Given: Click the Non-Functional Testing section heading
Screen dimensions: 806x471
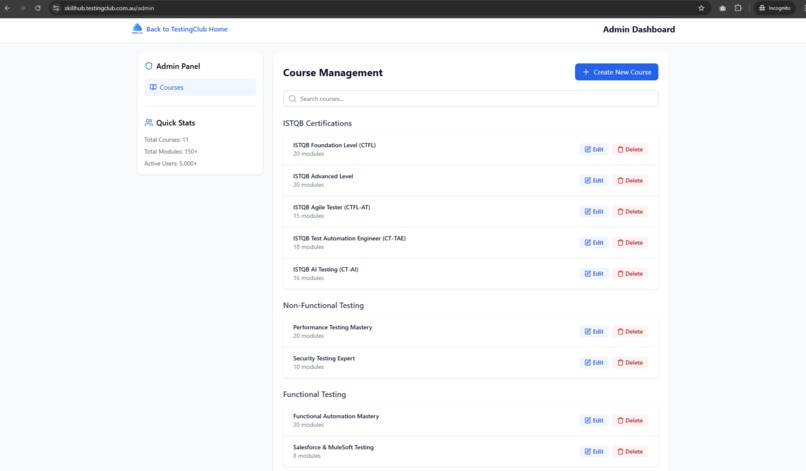Looking at the screenshot, I should 323,305.
